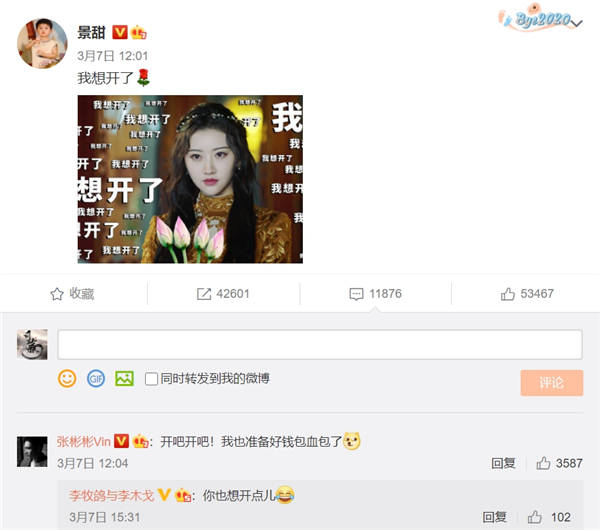600x530 pixels.
Task: Reply to 张彬彬Vin's comment via 回复
Action: coord(503,463)
